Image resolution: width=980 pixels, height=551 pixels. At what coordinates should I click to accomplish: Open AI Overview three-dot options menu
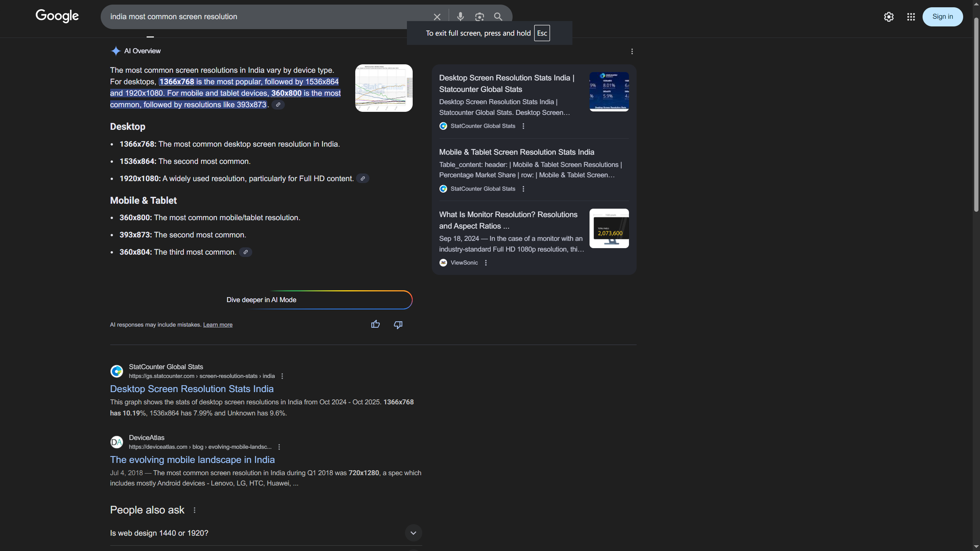click(x=632, y=51)
